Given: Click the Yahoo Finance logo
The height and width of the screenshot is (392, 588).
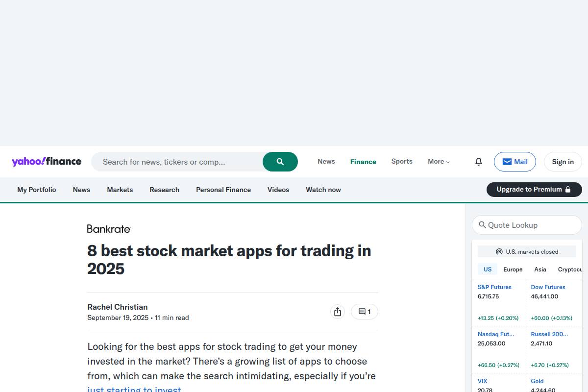Looking at the screenshot, I should pyautogui.click(x=47, y=162).
